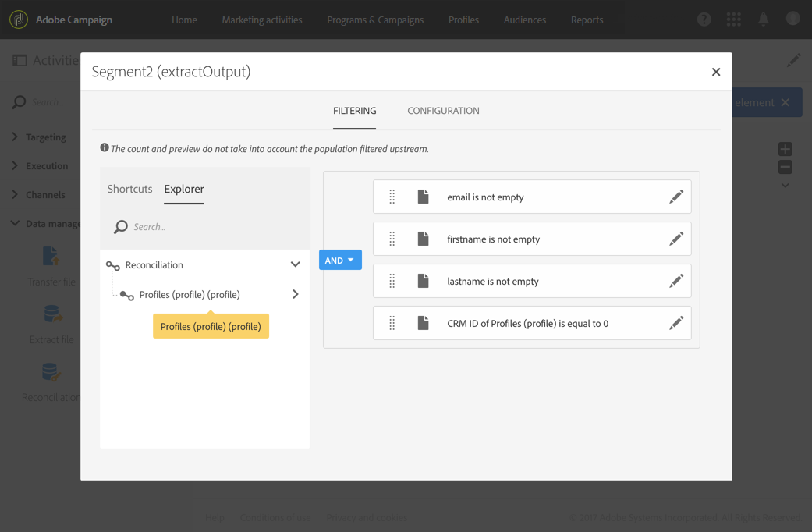Click the help question mark icon
The height and width of the screenshot is (532, 812).
point(704,20)
